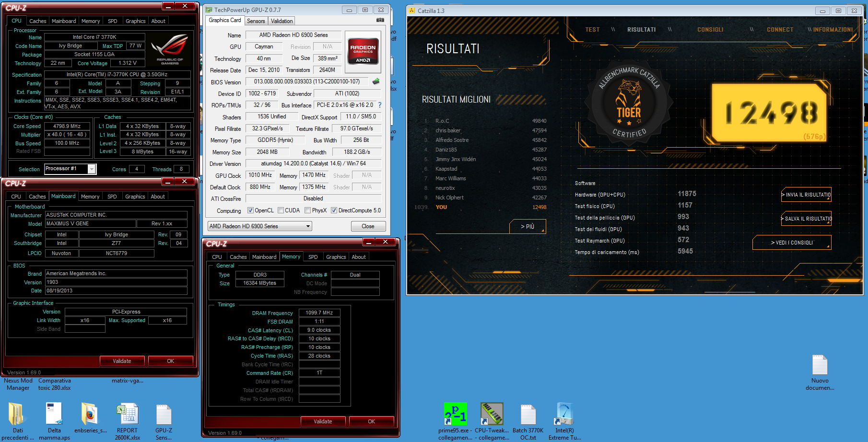868x442 pixels.
Task: Click the Bus Interface question mark help
Action: pyautogui.click(x=380, y=105)
